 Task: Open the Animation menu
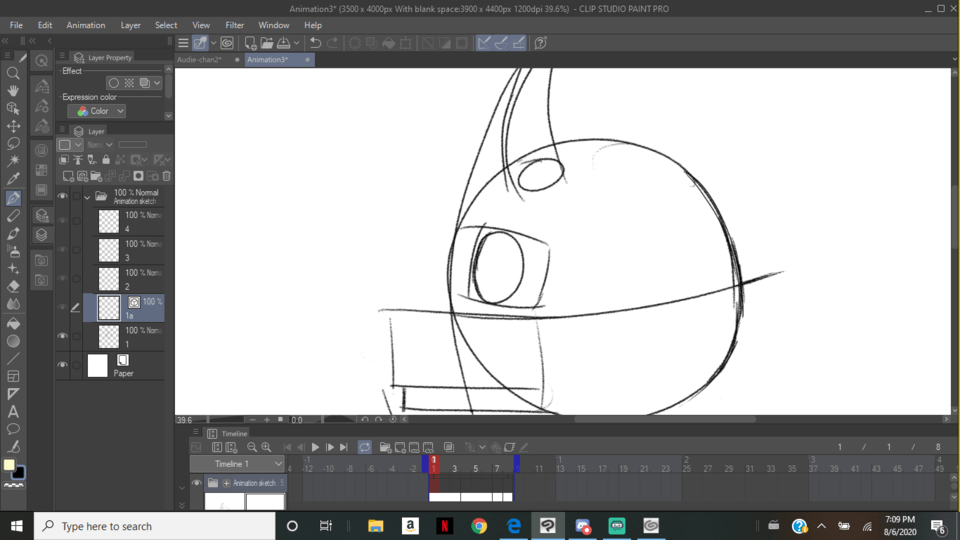pyautogui.click(x=85, y=25)
